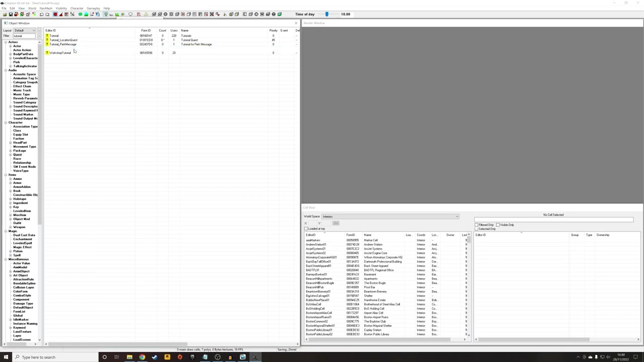644x362 pixels.
Task: Click the Type here to search box
Action: pos(55,357)
